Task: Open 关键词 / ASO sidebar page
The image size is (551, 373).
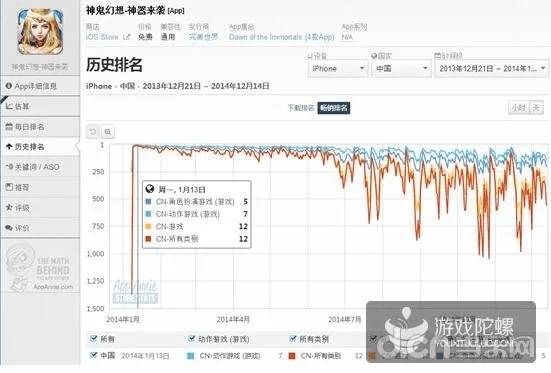Action: coord(40,167)
